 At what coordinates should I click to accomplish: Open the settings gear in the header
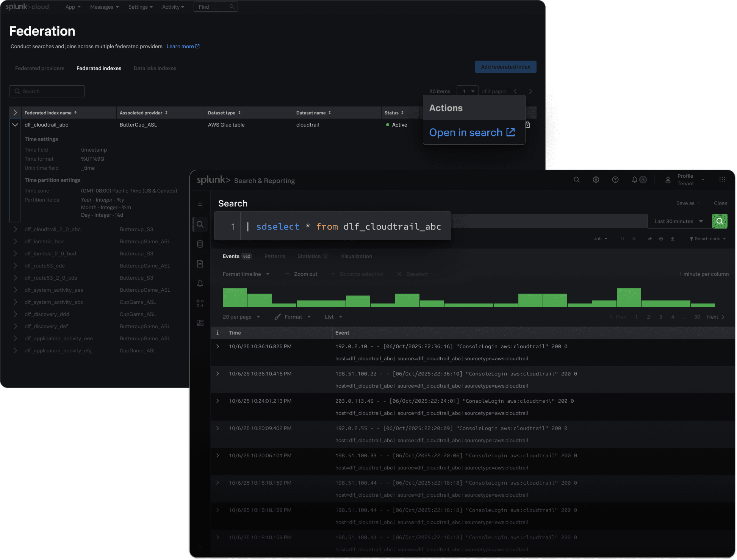coord(596,180)
